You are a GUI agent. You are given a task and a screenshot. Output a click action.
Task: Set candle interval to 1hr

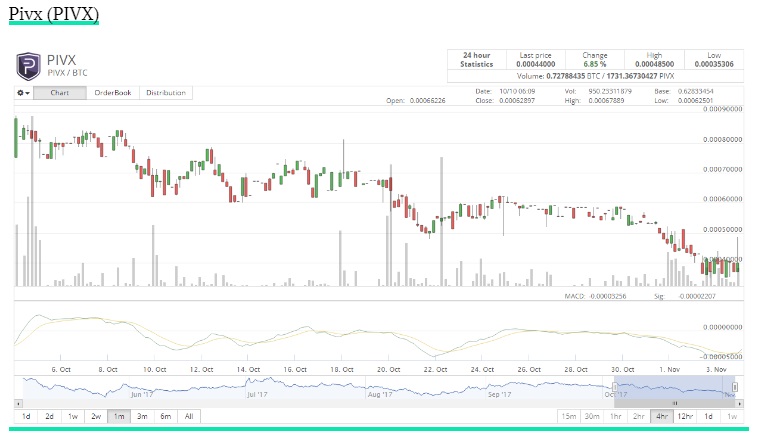tap(615, 416)
